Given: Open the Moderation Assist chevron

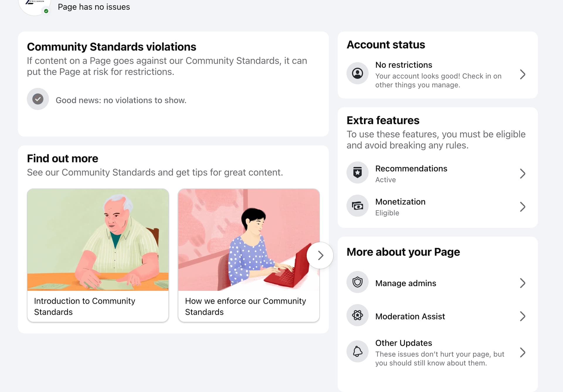Looking at the screenshot, I should click(x=523, y=316).
